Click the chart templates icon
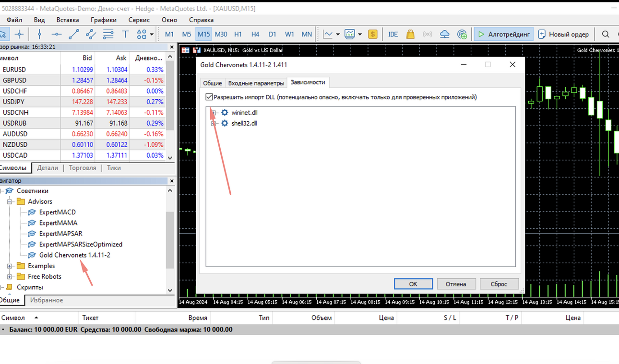Image resolution: width=619 pixels, height=364 pixels. click(x=350, y=34)
